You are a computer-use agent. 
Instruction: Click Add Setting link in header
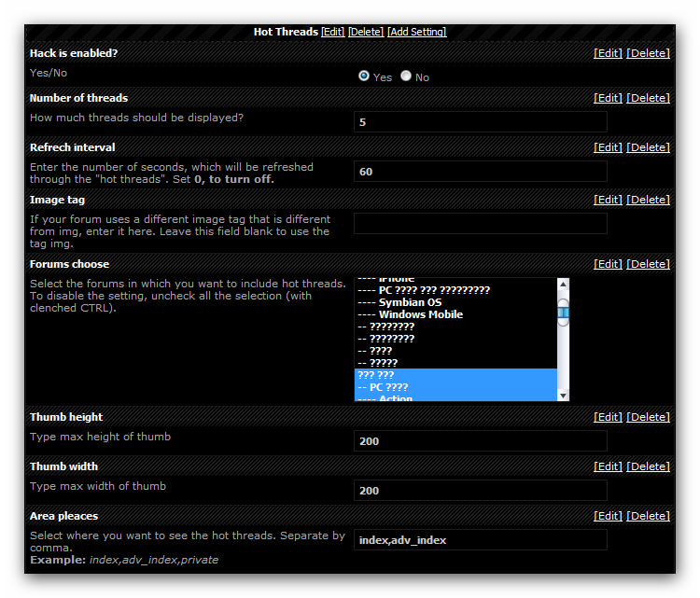pyautogui.click(x=416, y=32)
